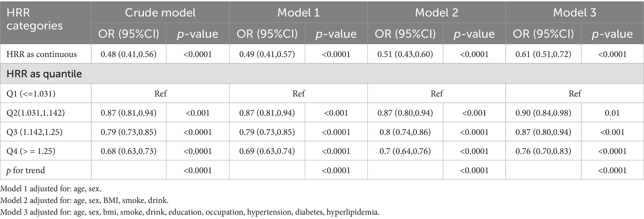Click the Model 3 adjustment footnote text
The image size is (644, 219).
coord(190,212)
